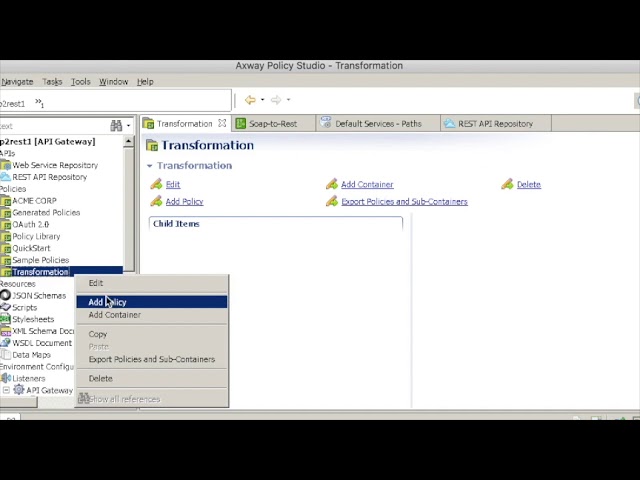Click the Listeners icon

(5, 378)
